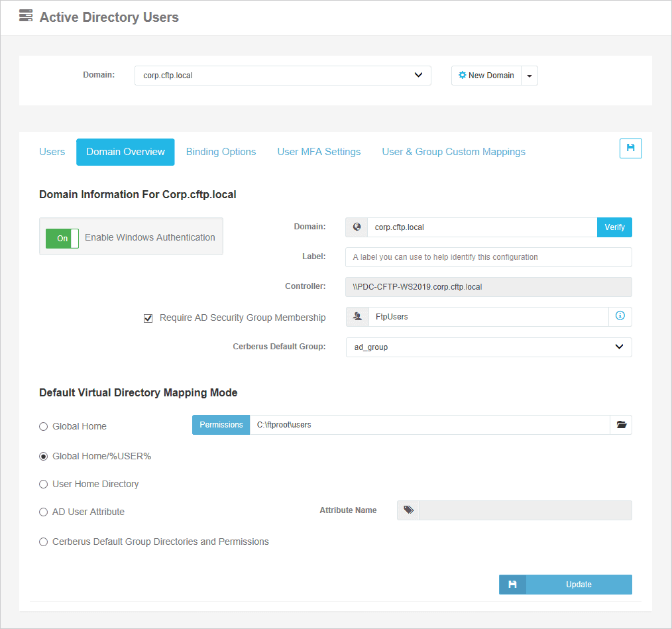Screen dimensions: 672x629
Task: Select the User Home Directory radio button
Action: (43, 484)
